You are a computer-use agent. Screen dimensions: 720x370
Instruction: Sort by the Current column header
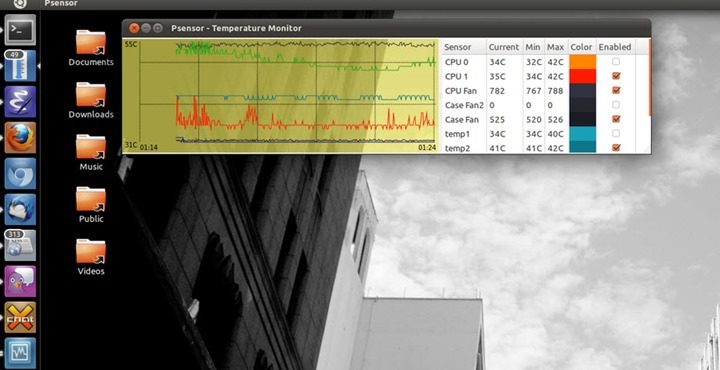pos(504,47)
